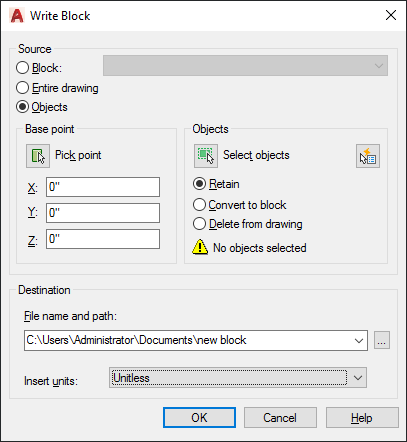Confirm with the OK button

pos(199,417)
